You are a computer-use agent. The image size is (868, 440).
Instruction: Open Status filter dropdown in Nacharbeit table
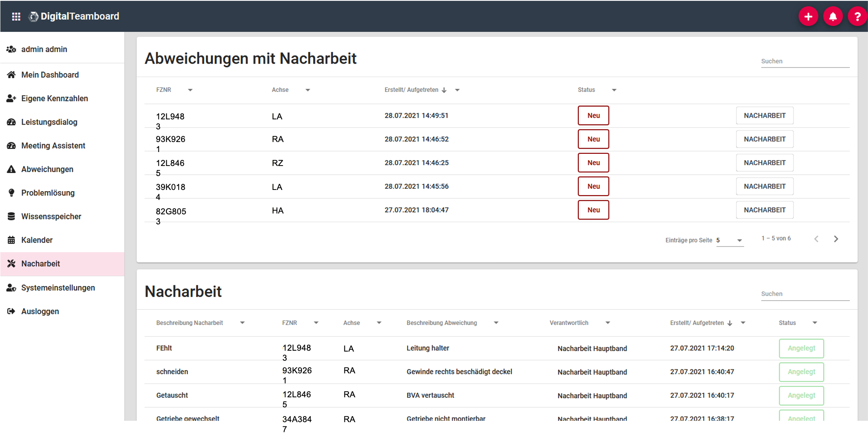(815, 323)
